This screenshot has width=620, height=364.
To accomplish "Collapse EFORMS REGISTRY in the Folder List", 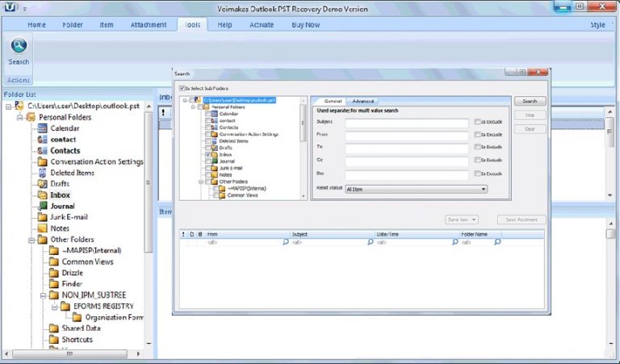I will tap(55, 307).
